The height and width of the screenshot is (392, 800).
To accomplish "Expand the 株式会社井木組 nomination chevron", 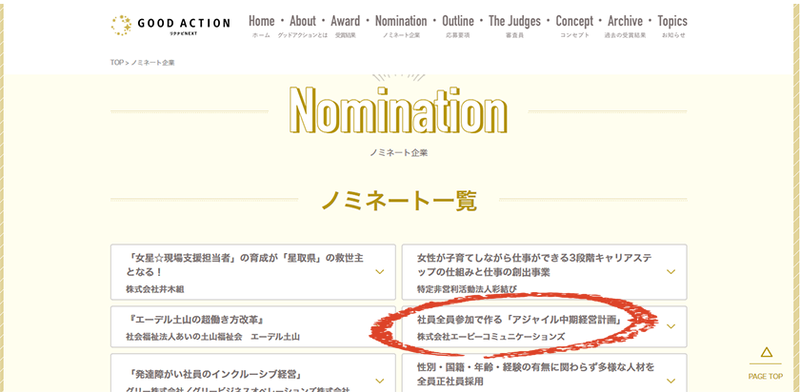I will (x=380, y=272).
